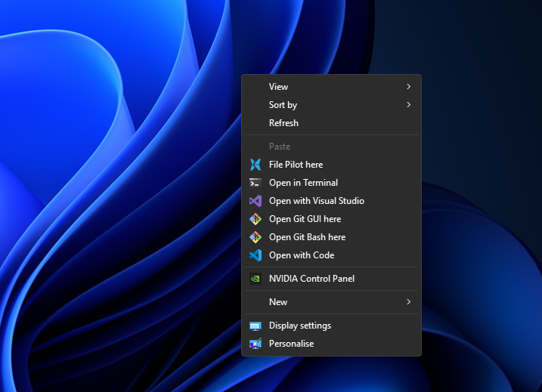Click the purple Visual Studio icon

click(256, 201)
